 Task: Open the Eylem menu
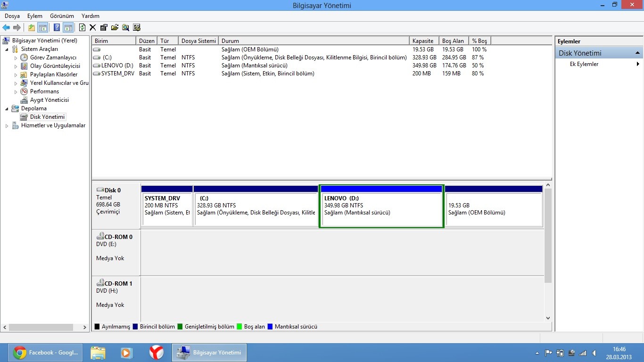click(35, 16)
